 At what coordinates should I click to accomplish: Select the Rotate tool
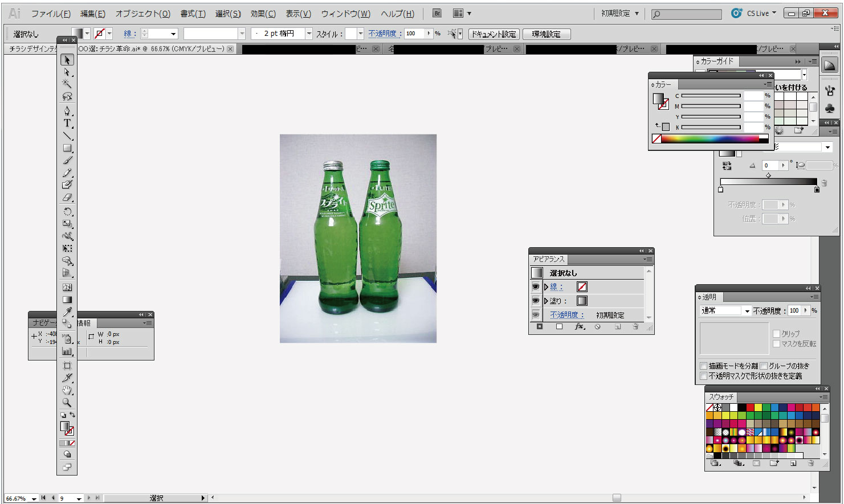(x=67, y=211)
